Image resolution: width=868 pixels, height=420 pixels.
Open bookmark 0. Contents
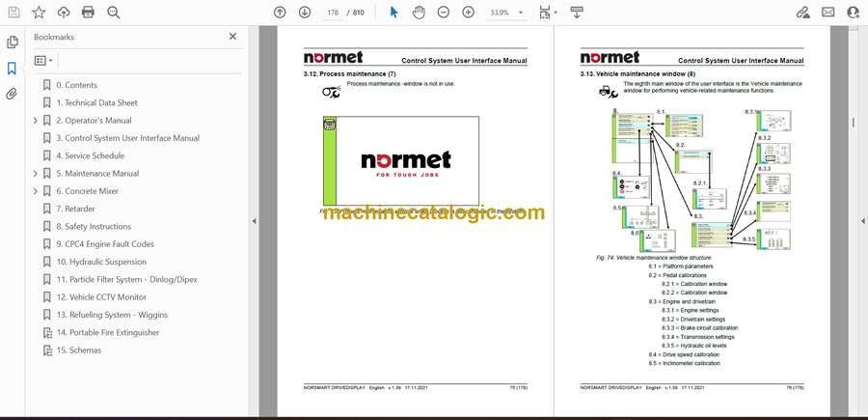tap(76, 85)
